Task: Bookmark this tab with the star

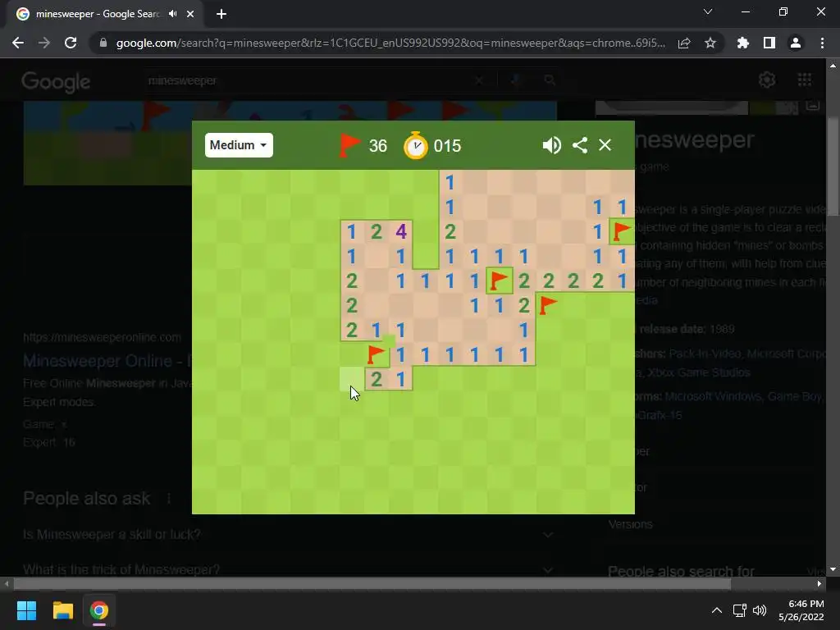Action: (710, 43)
